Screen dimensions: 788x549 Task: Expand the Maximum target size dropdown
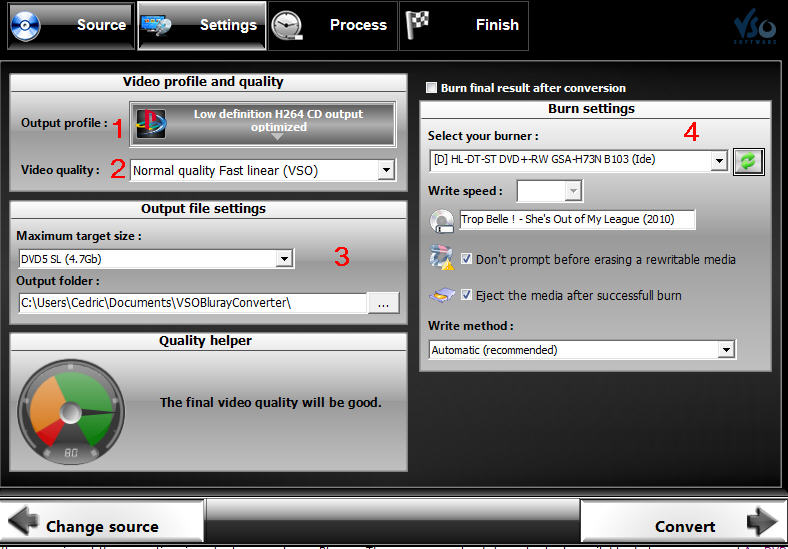point(284,258)
